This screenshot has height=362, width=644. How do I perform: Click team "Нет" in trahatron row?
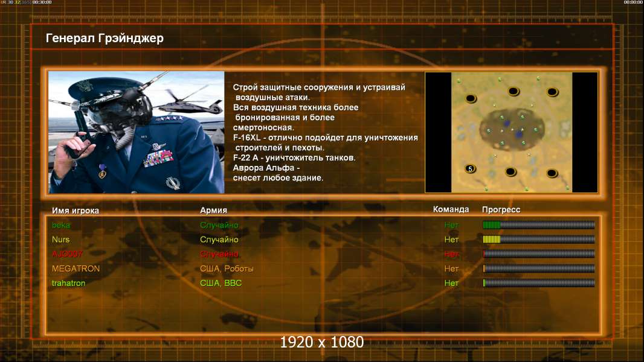coord(451,283)
